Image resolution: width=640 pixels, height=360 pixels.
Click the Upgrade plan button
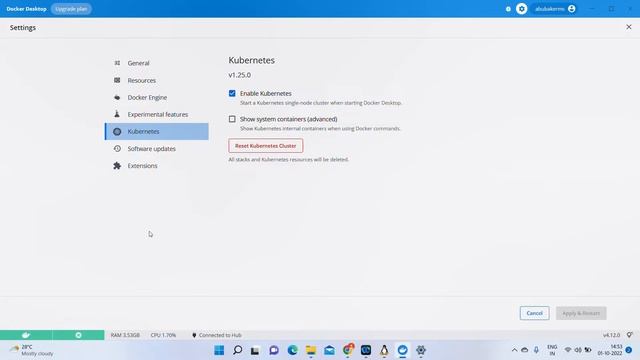71,9
